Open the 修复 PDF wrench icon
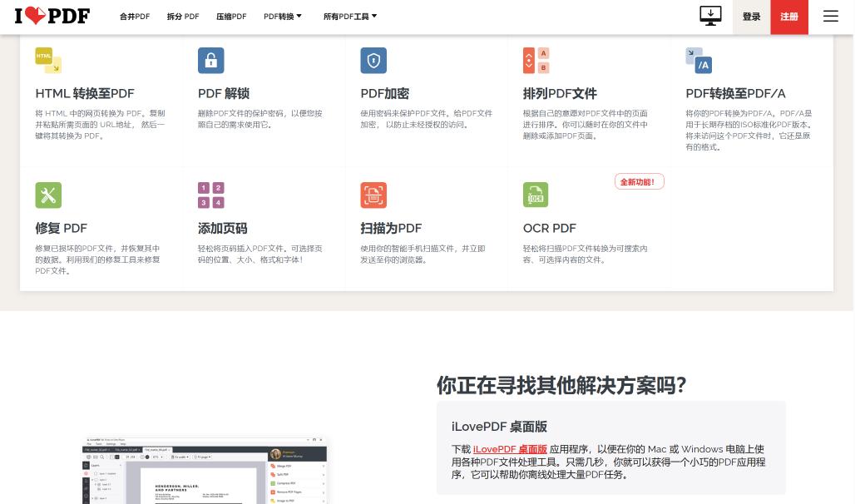This screenshot has height=504, width=855. tap(47, 195)
